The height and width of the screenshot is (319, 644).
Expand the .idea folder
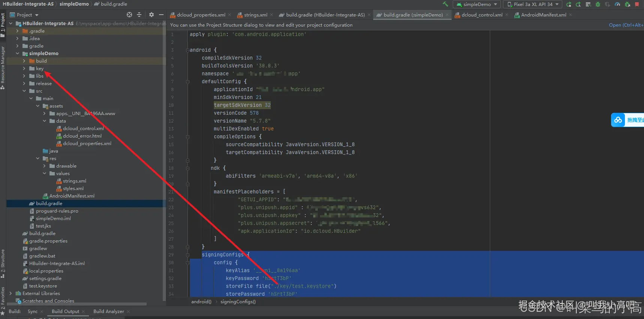pyautogui.click(x=17, y=39)
